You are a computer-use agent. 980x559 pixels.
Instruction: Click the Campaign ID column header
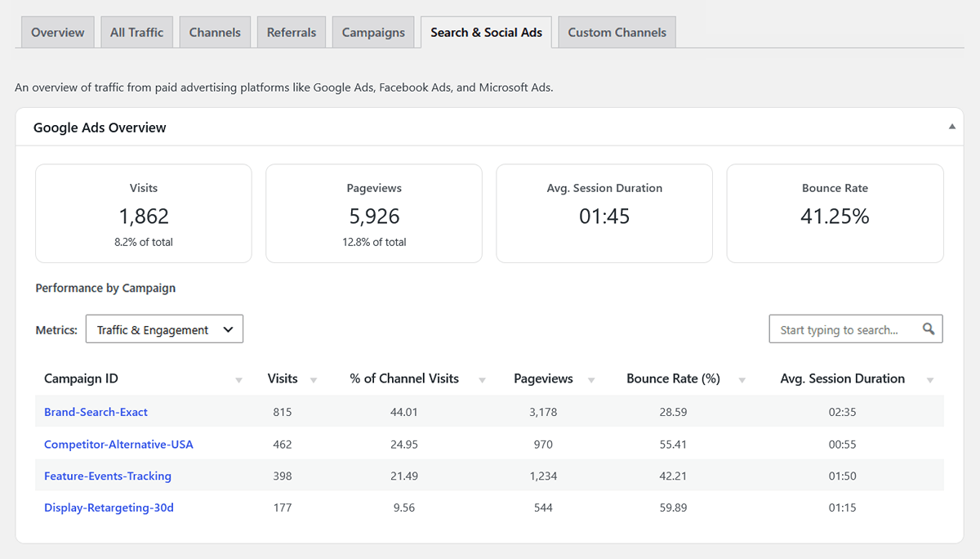tap(81, 378)
